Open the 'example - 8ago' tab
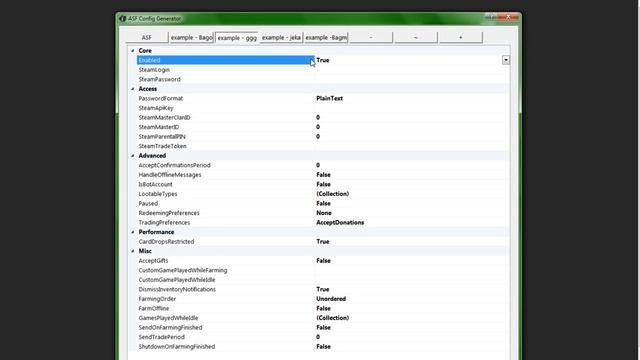The height and width of the screenshot is (360, 640). coord(191,38)
